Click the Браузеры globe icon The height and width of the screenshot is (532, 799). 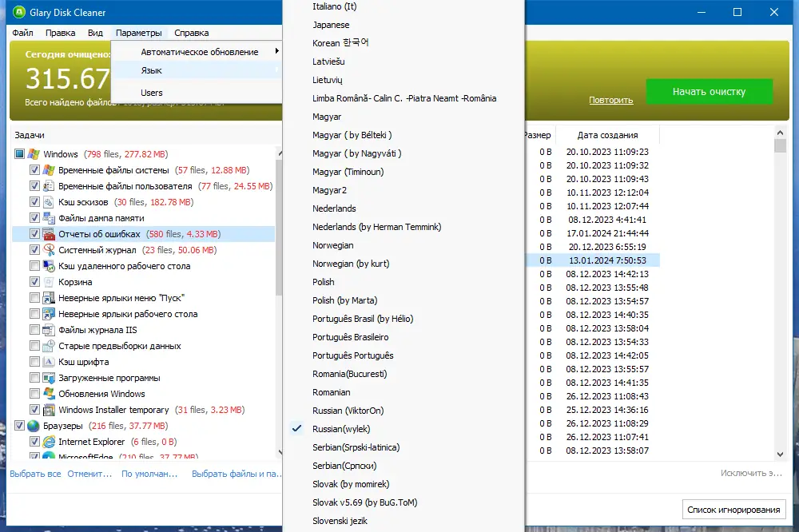[x=34, y=426]
